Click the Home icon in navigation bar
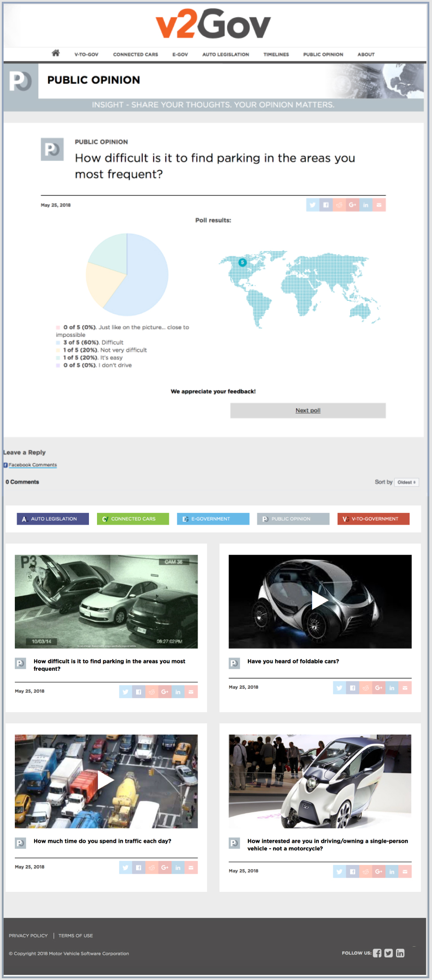The height and width of the screenshot is (980, 432). (x=56, y=53)
